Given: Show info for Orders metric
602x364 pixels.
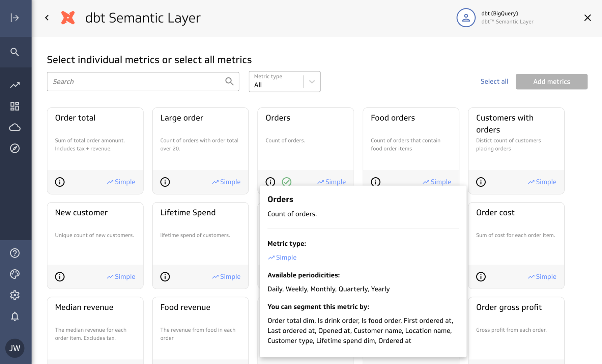Looking at the screenshot, I should [270, 182].
